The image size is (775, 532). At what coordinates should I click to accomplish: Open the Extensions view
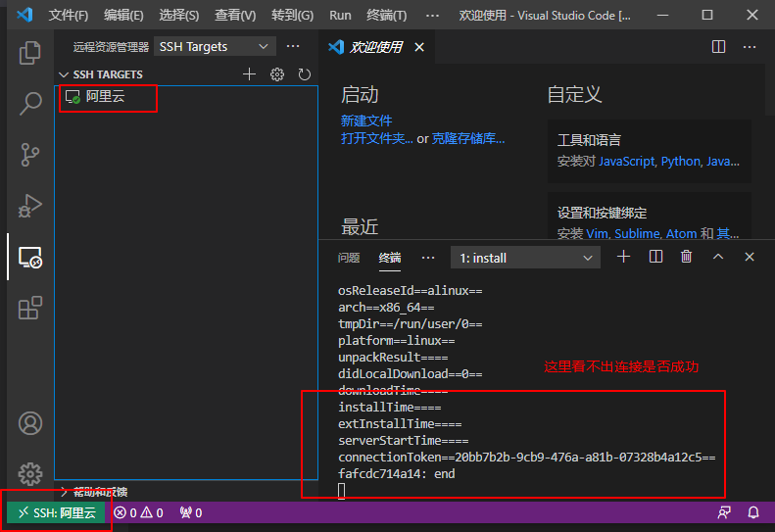29,308
